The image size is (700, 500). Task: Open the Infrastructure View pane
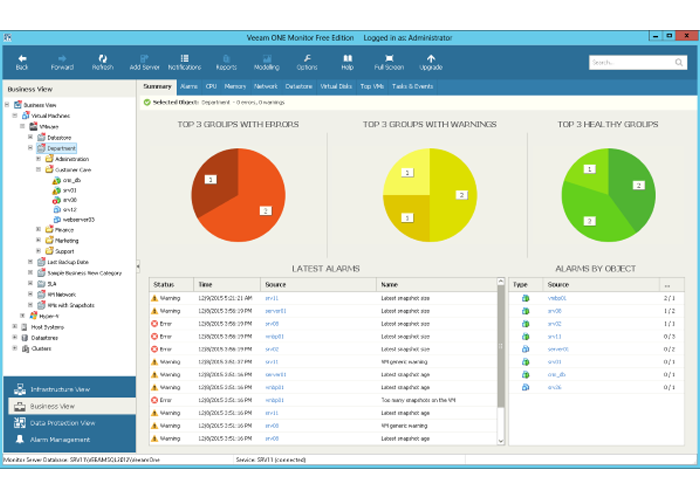coord(70,389)
